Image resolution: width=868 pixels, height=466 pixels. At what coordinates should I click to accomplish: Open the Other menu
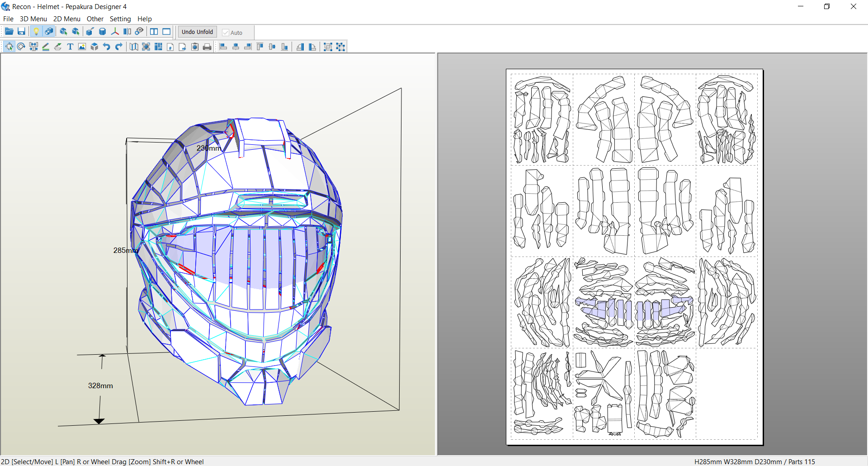[x=95, y=19]
